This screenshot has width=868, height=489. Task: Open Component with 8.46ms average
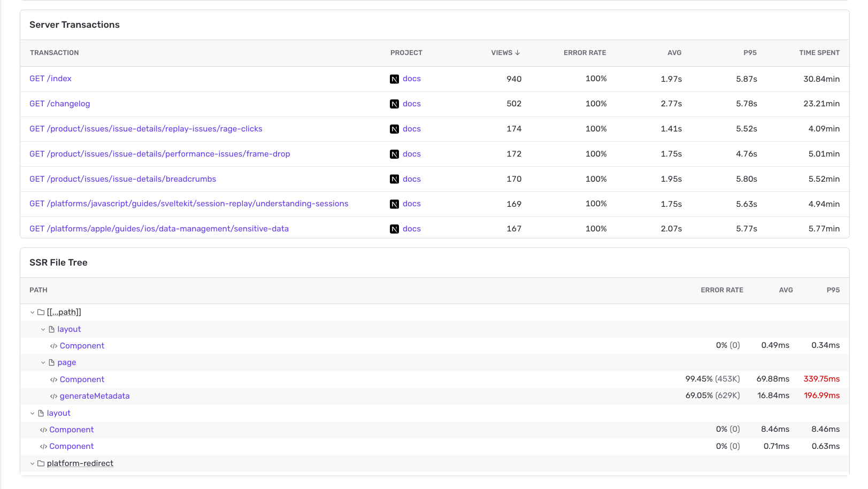pyautogui.click(x=72, y=430)
